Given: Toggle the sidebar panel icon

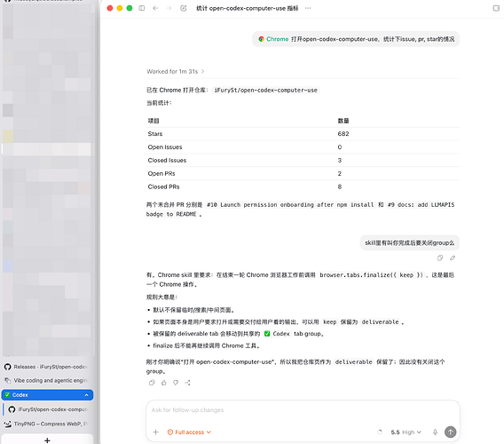Looking at the screenshot, I should point(142,8).
